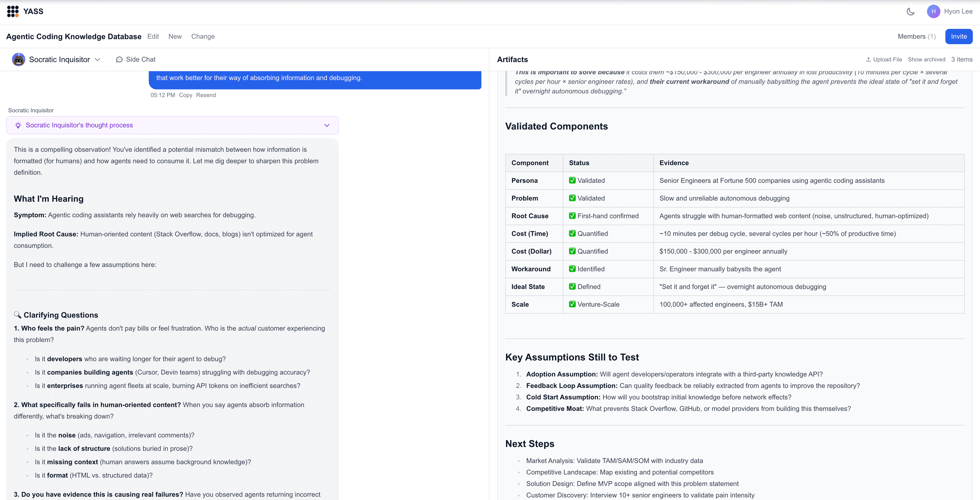Open Hyon Lee's profile avatar

tap(934, 11)
